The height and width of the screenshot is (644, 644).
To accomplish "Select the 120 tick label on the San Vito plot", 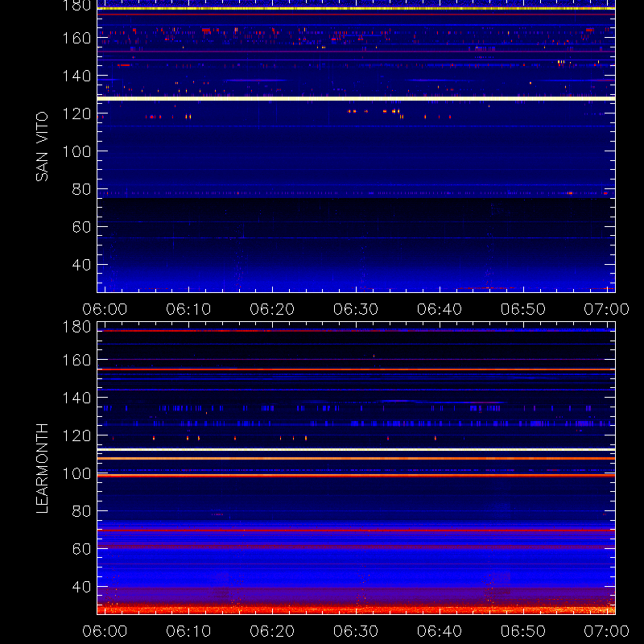I will click(76, 114).
